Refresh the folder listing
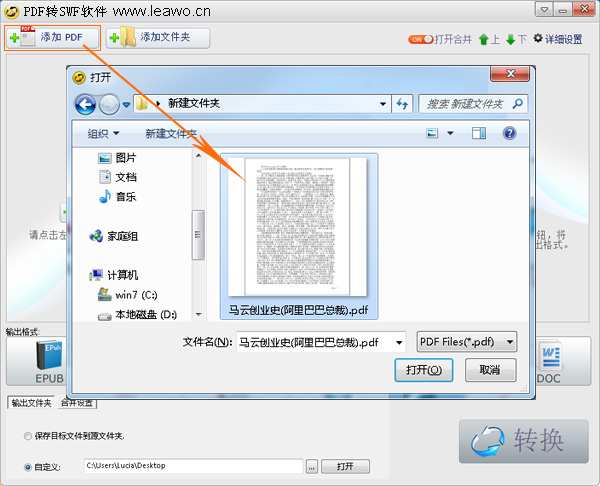Screen dimensions: 600x486 pos(402,104)
